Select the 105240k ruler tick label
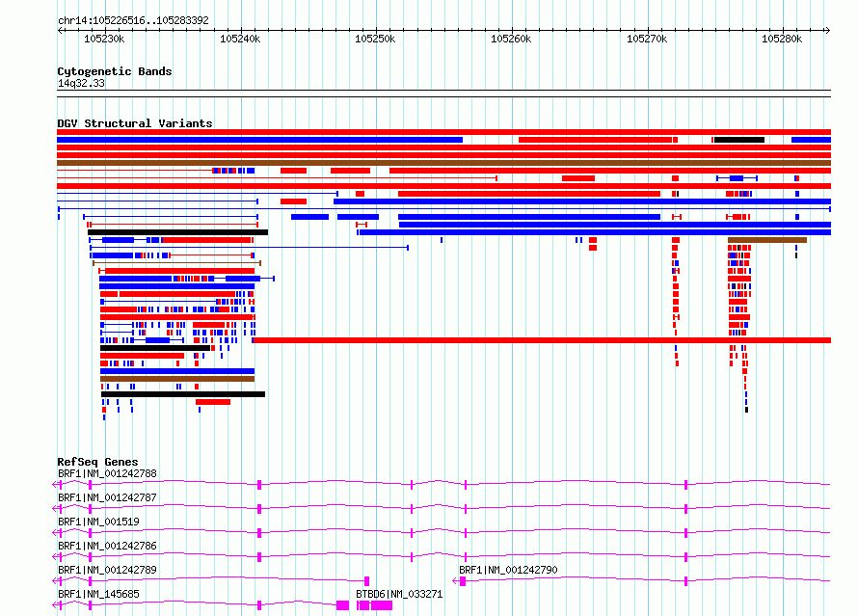 tap(240, 39)
